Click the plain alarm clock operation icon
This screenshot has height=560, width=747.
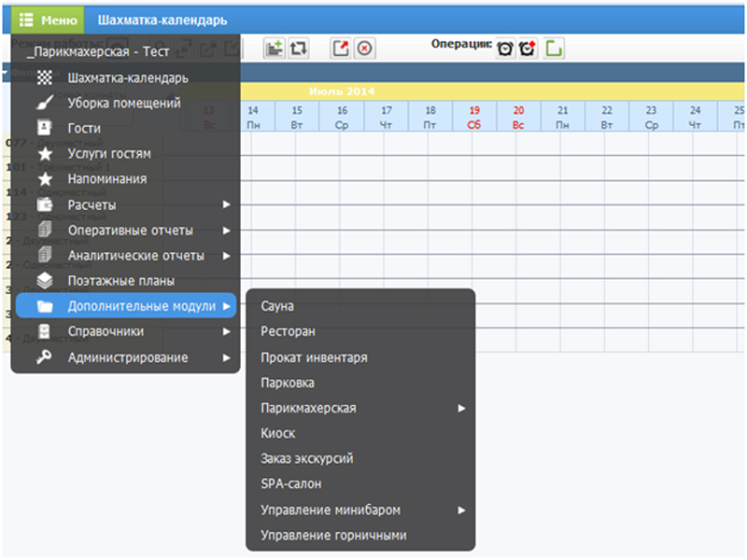(x=504, y=49)
